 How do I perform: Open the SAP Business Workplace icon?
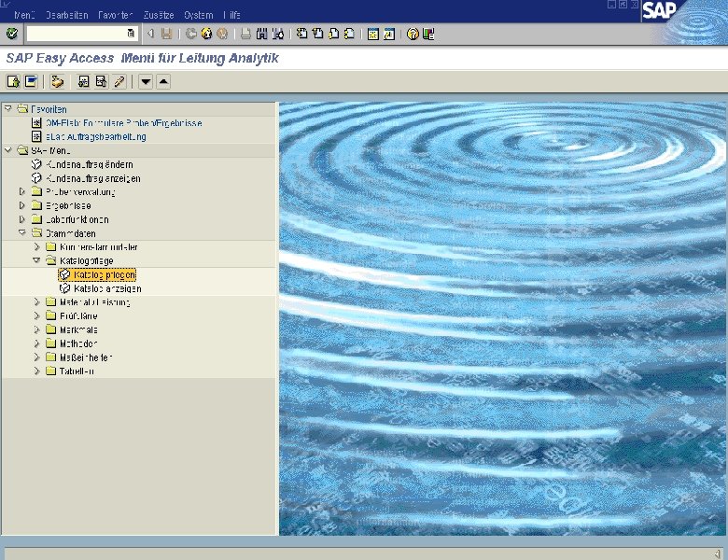tap(57, 82)
